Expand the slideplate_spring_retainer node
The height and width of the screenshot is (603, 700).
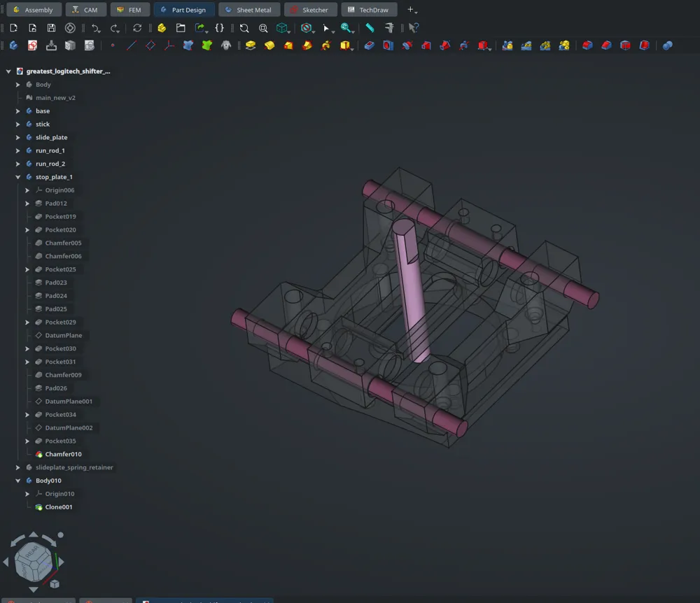pos(18,467)
